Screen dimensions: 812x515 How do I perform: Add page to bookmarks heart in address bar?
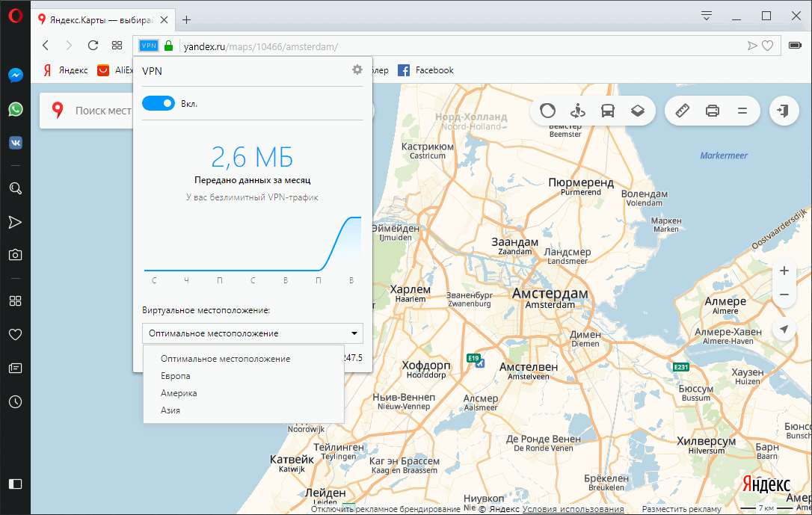[x=767, y=46]
